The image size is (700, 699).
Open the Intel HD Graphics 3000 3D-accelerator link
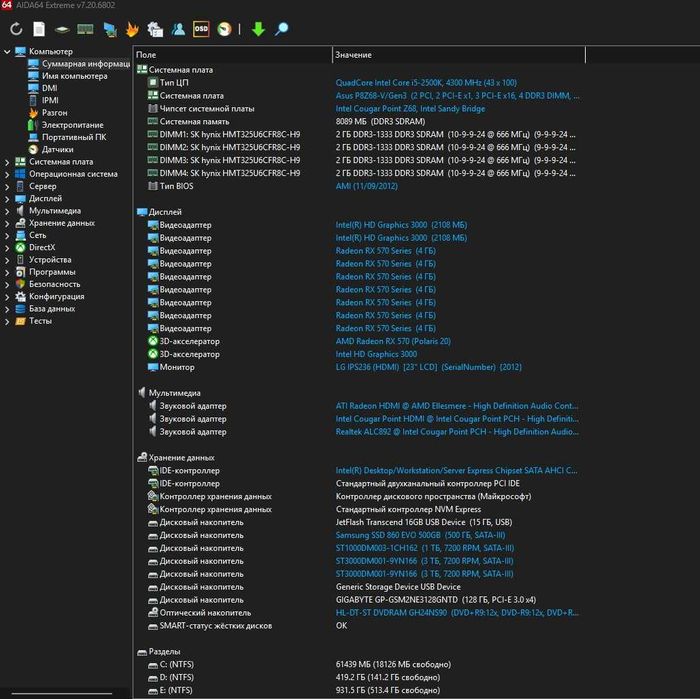pyautogui.click(x=376, y=354)
